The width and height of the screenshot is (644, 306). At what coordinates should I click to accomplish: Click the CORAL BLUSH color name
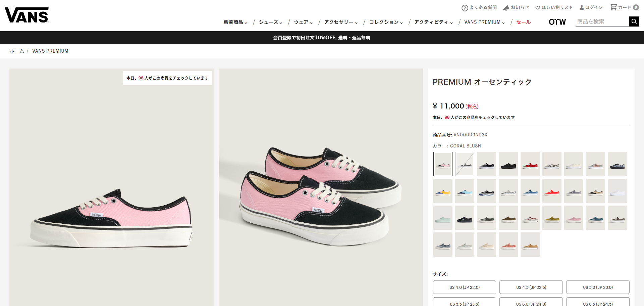click(x=465, y=146)
